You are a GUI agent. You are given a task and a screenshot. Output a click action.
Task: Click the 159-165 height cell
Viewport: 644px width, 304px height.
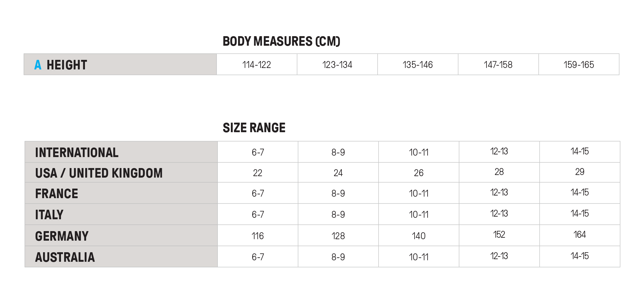[579, 65]
